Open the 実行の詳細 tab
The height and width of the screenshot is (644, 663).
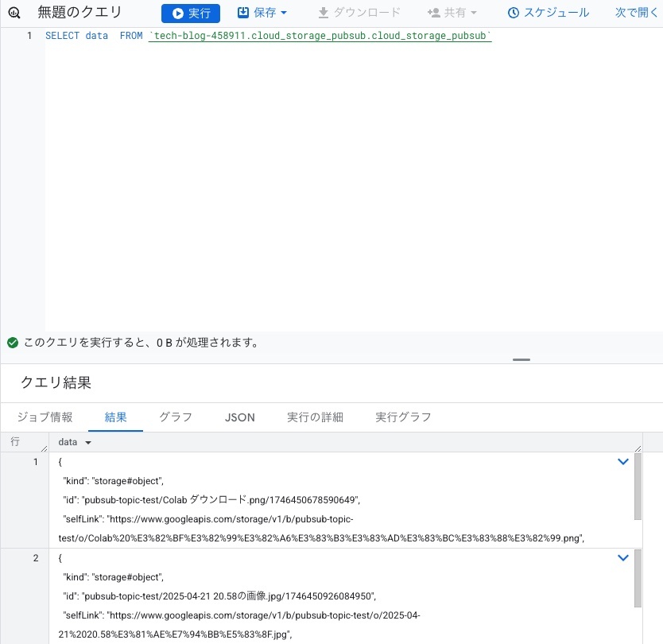(x=315, y=417)
